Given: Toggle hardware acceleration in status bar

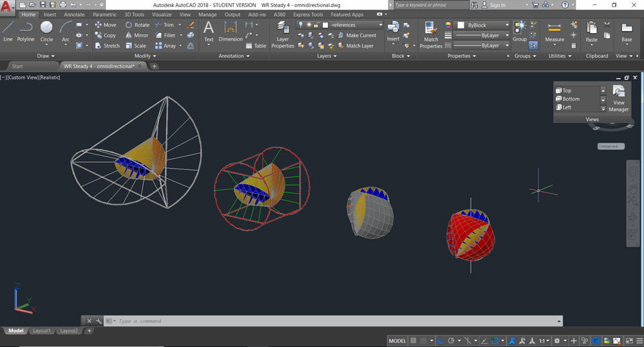Looking at the screenshot, I should tap(596, 341).
